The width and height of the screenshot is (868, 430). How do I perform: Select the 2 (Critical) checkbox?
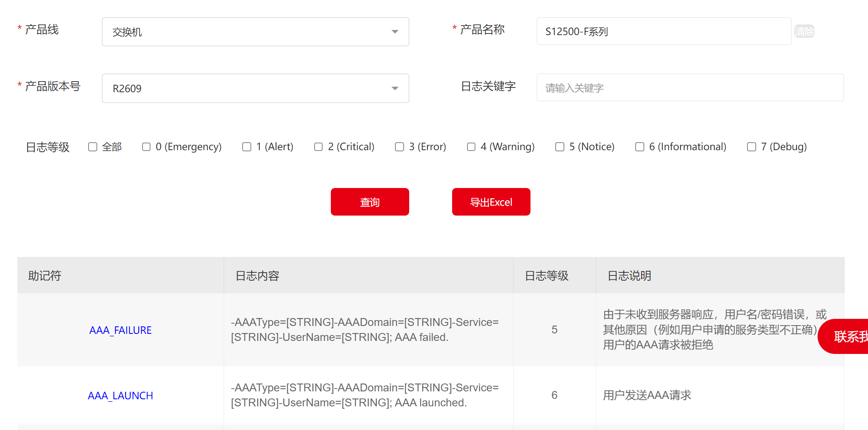pos(319,147)
